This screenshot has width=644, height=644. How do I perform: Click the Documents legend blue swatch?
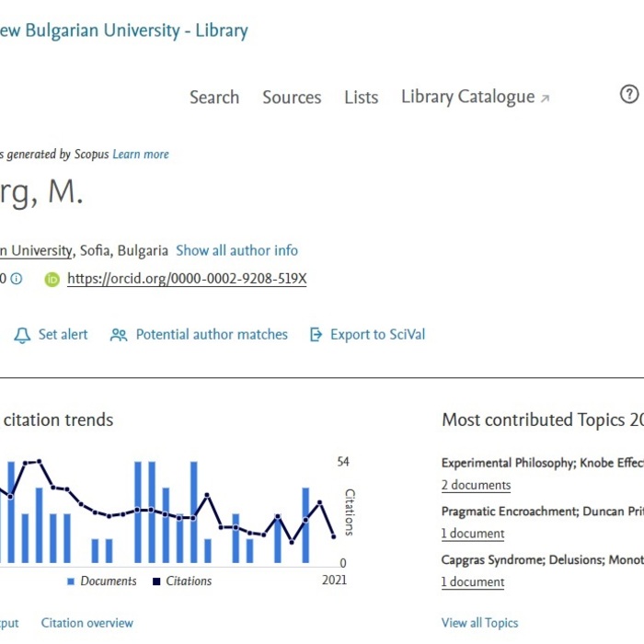[71, 581]
